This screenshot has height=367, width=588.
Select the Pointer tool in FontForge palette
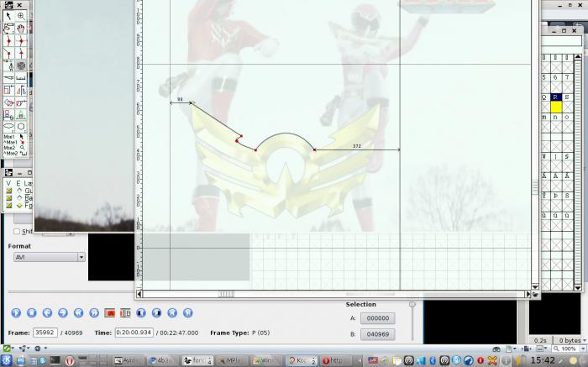click(x=8, y=16)
